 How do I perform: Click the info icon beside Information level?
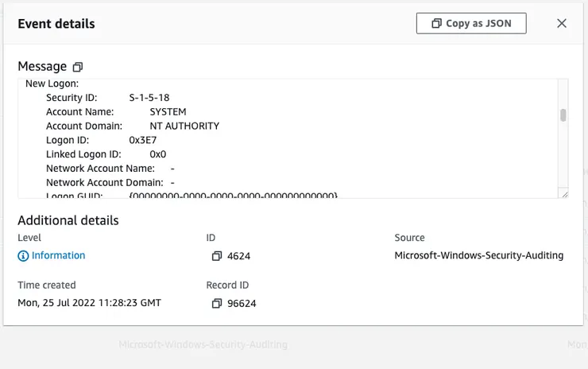tap(23, 256)
